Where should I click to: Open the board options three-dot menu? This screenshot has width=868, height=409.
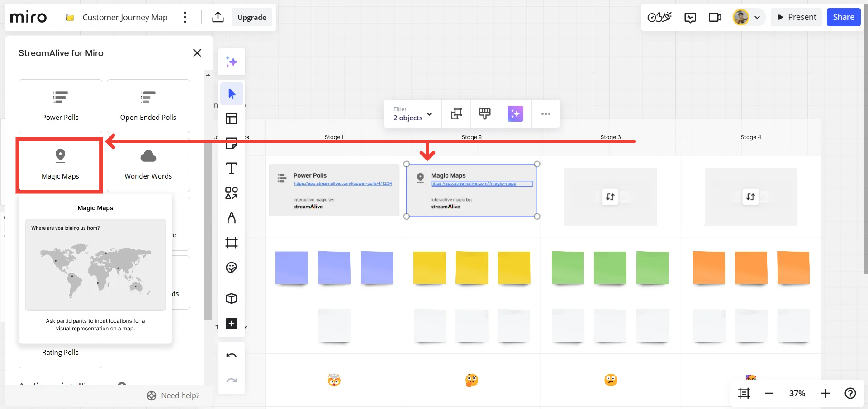(x=185, y=17)
